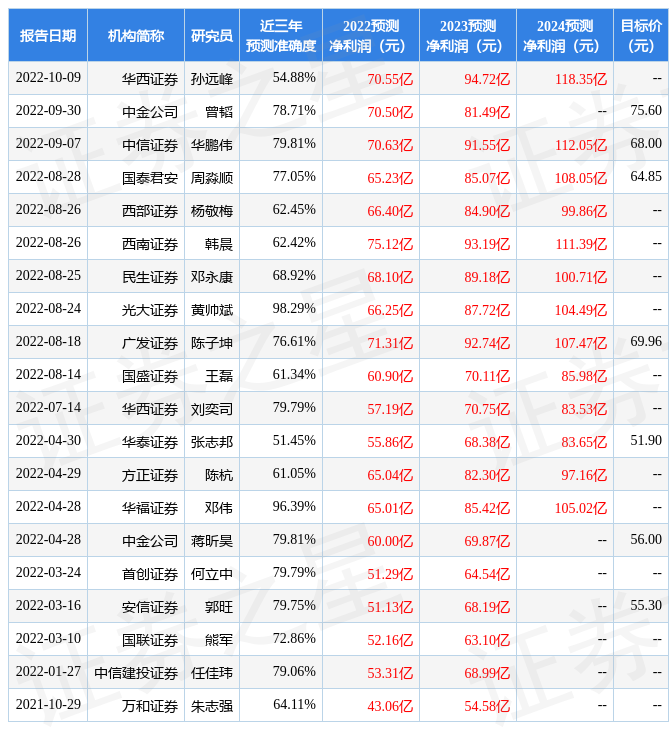Screen dimensions: 669x730
Task: Click the 机构简称 column header
Action: point(136,35)
